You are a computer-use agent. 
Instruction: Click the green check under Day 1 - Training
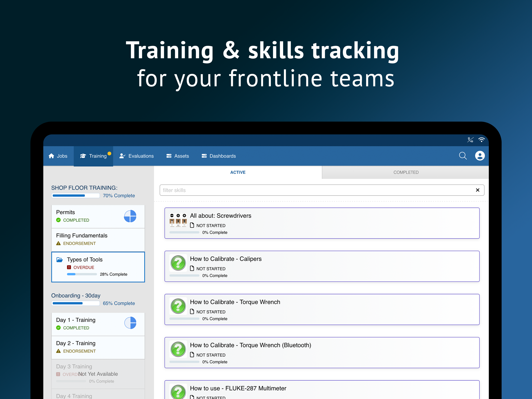click(x=58, y=327)
